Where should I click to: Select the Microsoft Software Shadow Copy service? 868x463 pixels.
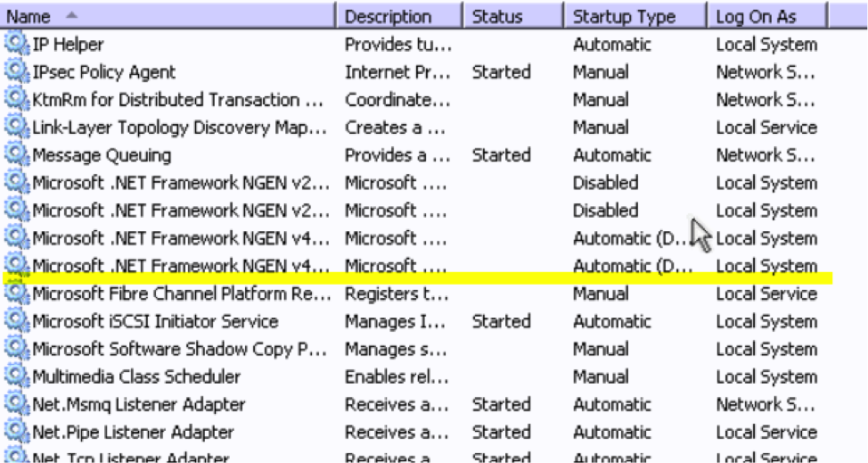point(179,349)
